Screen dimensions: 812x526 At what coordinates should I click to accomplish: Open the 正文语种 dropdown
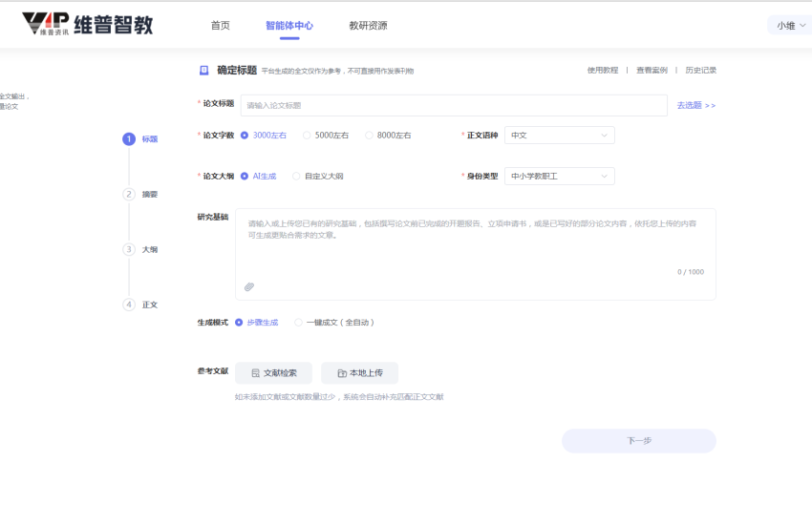click(x=559, y=136)
